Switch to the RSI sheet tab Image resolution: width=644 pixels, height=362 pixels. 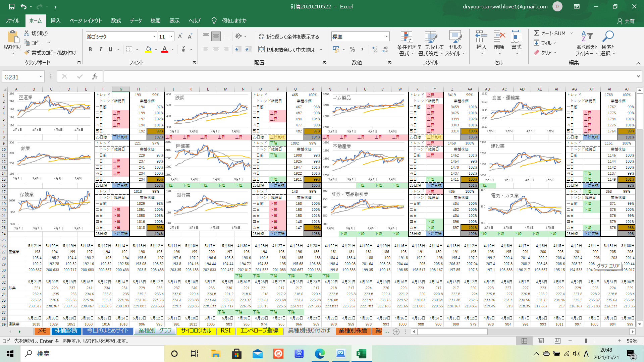[x=225, y=331]
